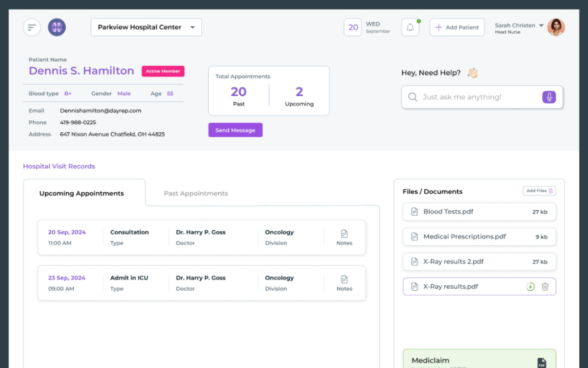Activate the microphone voice search icon
588x368 pixels.
point(549,97)
